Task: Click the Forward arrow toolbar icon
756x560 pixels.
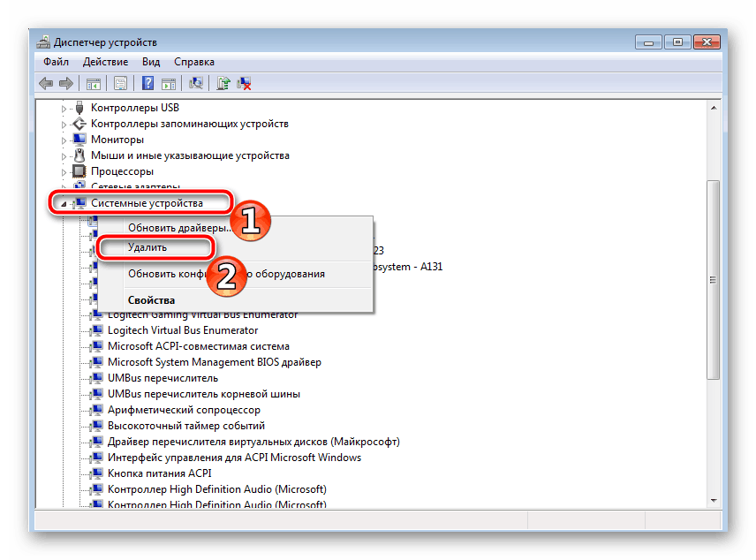Action: click(x=65, y=83)
